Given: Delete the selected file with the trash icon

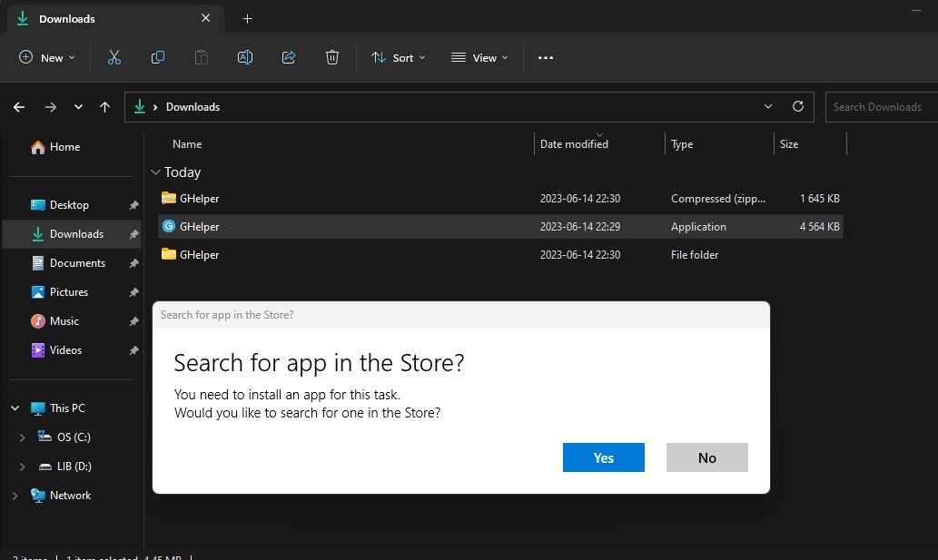Looking at the screenshot, I should [x=332, y=57].
